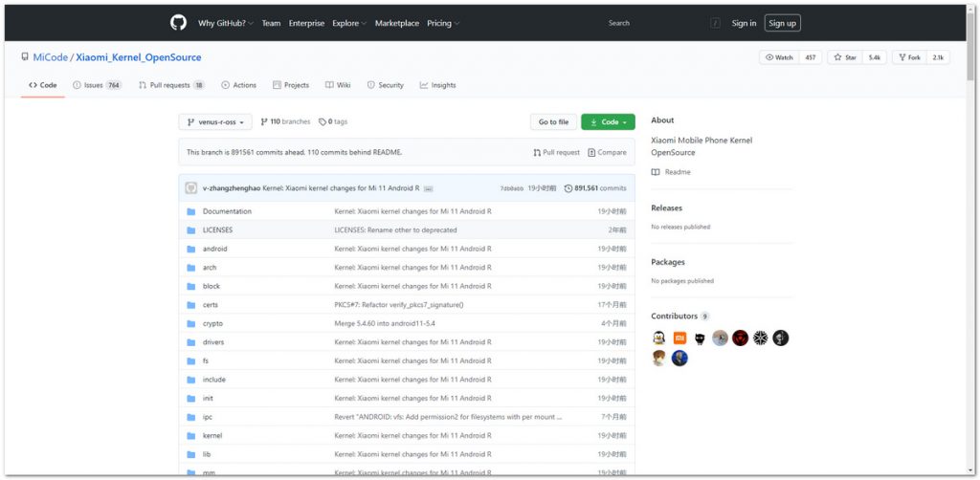Click the drivers folder icon
Screen dimensions: 980x480
[x=191, y=342]
